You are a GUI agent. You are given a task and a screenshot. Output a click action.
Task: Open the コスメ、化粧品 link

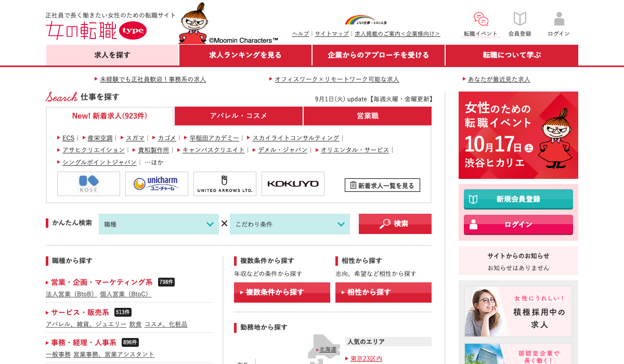point(166,324)
